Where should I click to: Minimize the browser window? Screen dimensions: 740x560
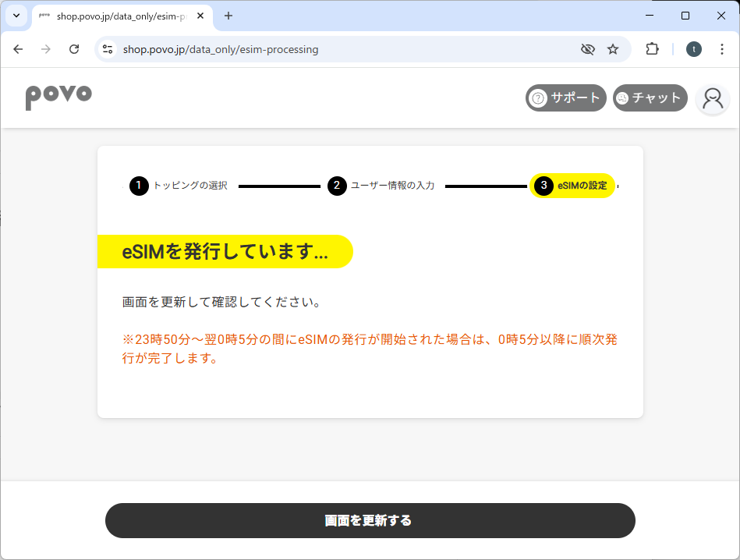tap(650, 16)
